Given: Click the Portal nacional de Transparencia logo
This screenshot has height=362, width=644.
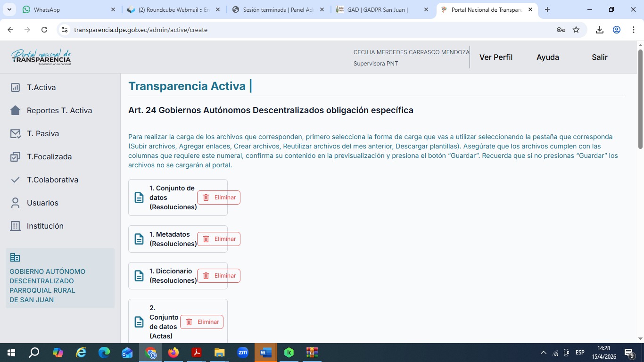Looking at the screenshot, I should click(41, 57).
